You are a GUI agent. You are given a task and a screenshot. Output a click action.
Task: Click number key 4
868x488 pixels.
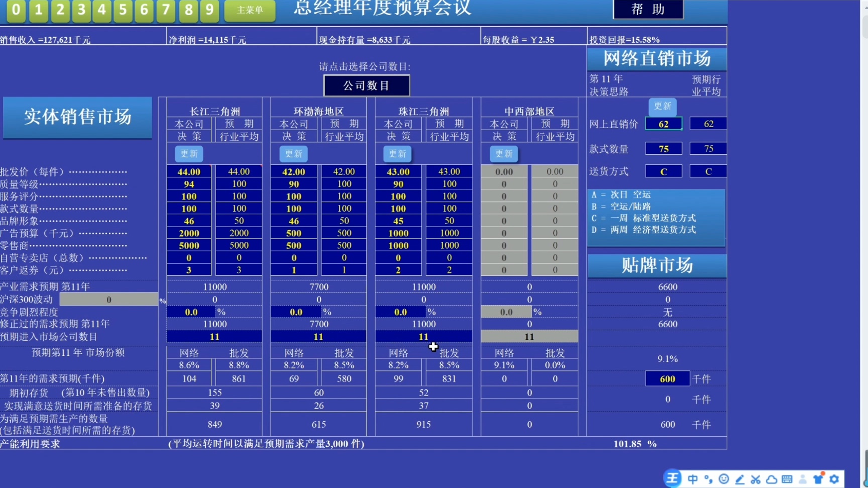[102, 10]
